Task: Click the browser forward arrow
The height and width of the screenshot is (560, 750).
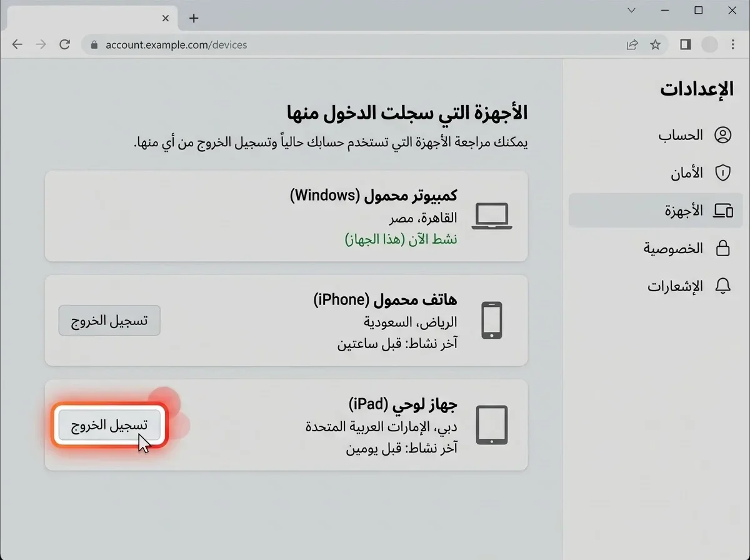Action: pyautogui.click(x=41, y=44)
